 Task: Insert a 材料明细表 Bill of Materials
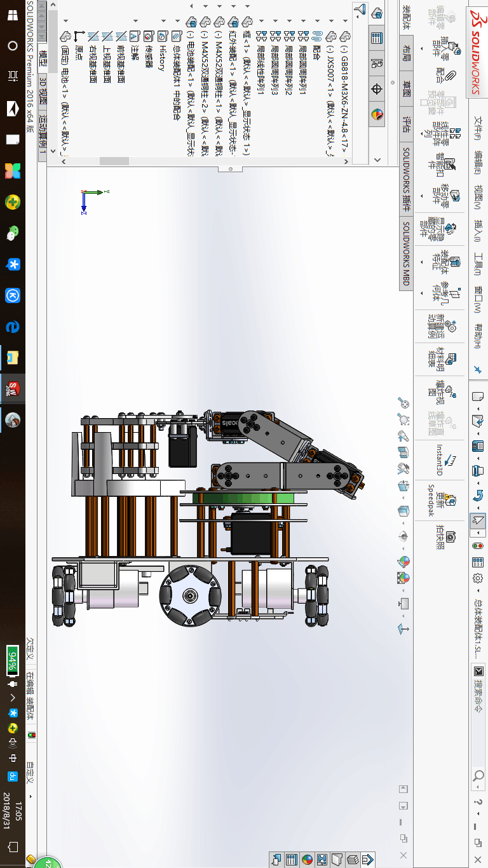point(440,359)
